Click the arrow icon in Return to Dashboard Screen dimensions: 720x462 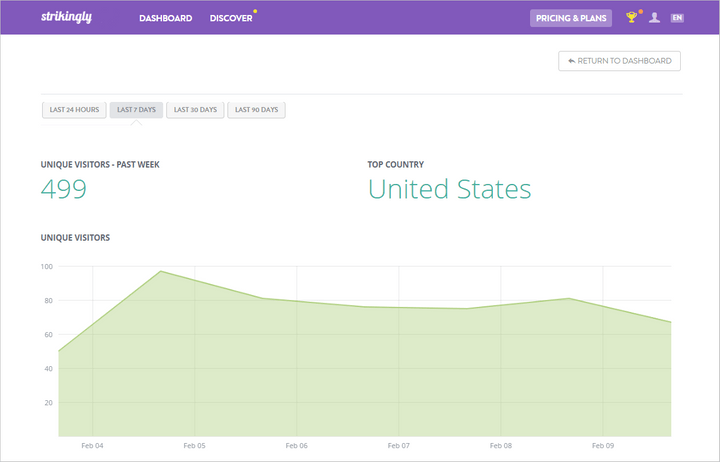tap(571, 61)
